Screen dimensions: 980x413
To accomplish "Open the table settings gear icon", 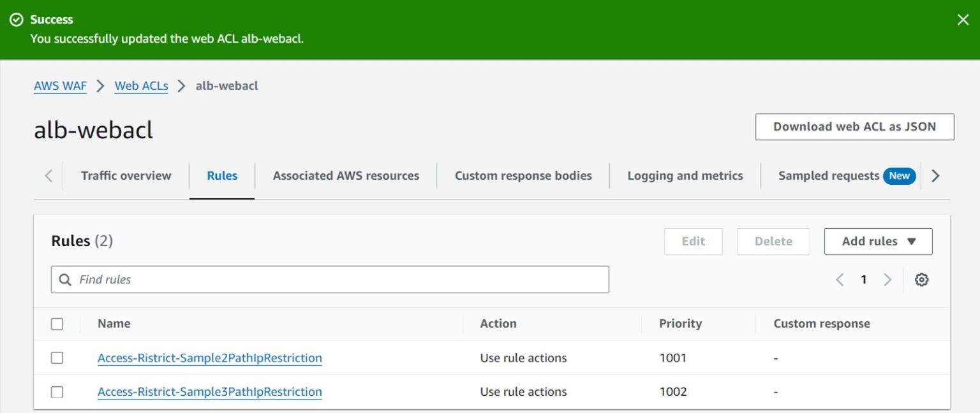I will pyautogui.click(x=921, y=279).
